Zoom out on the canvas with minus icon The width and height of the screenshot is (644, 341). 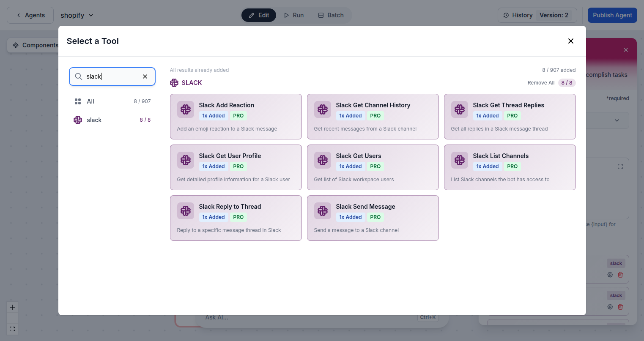pyautogui.click(x=12, y=318)
